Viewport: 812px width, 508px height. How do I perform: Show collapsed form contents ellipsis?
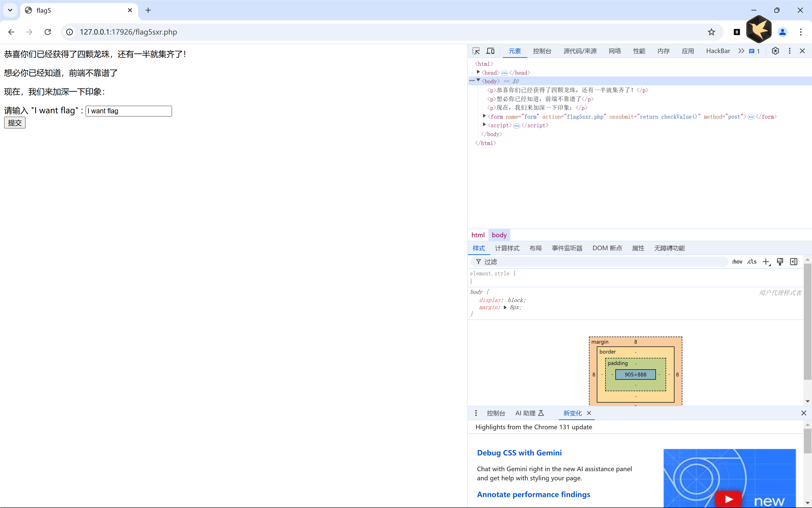(x=751, y=117)
